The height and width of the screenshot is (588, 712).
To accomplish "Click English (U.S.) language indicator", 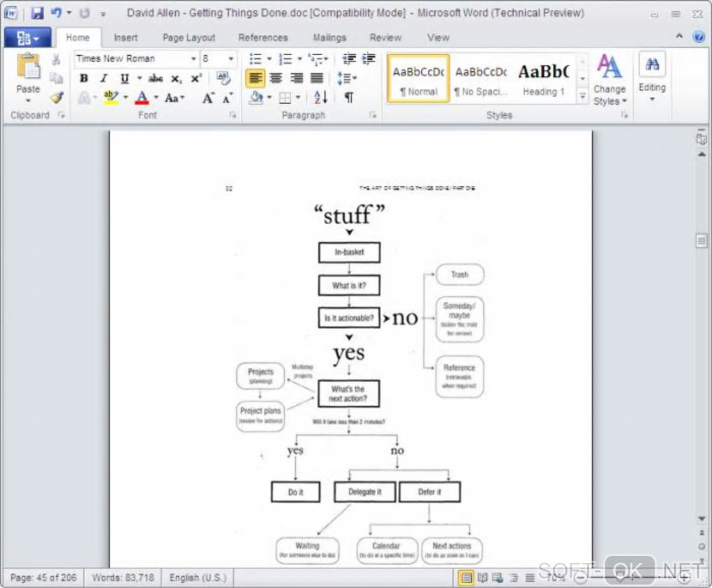I will [198, 578].
